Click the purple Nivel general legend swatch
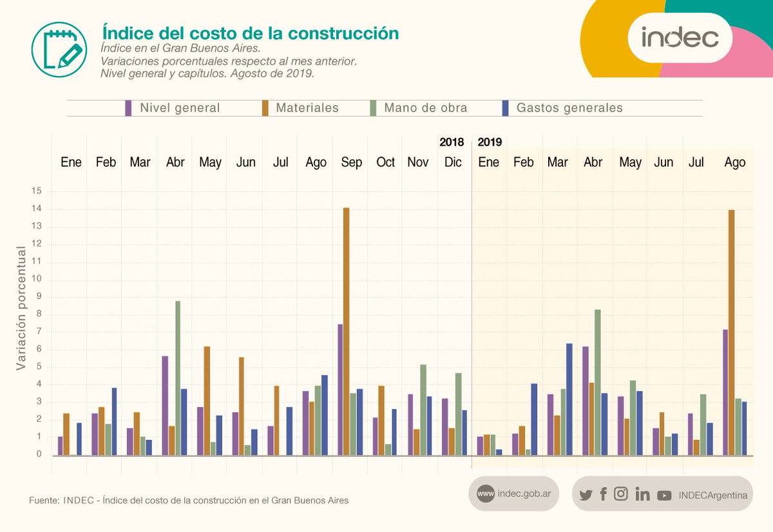Screen dimensions: 773x532 [129, 108]
